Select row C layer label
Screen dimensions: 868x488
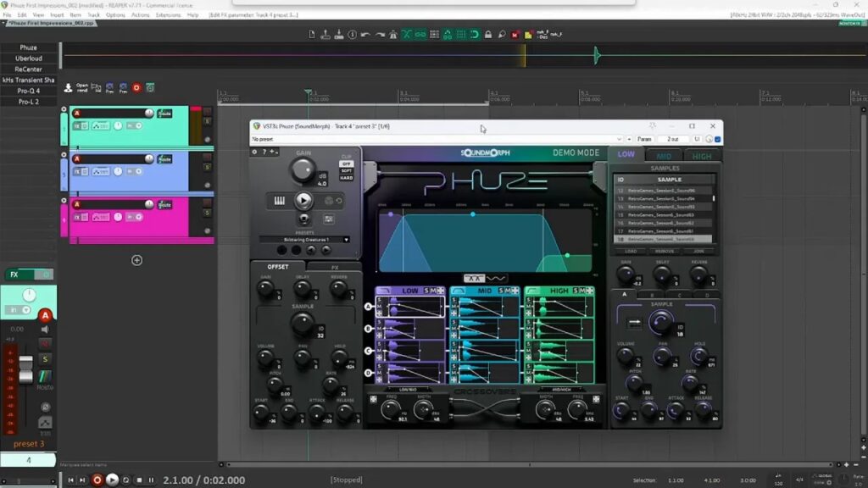click(368, 351)
